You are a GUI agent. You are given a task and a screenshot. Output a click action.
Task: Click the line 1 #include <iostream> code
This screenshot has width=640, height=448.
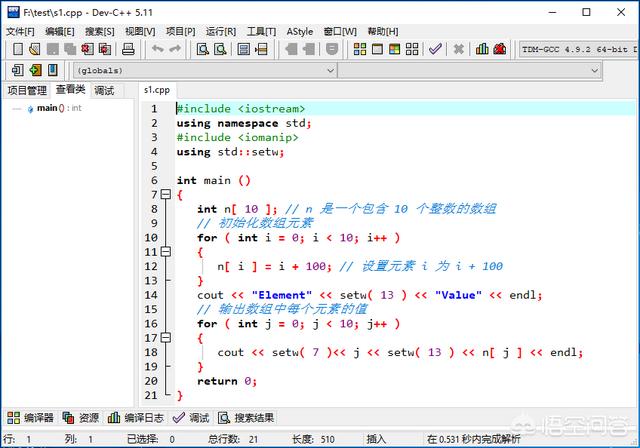click(x=241, y=109)
